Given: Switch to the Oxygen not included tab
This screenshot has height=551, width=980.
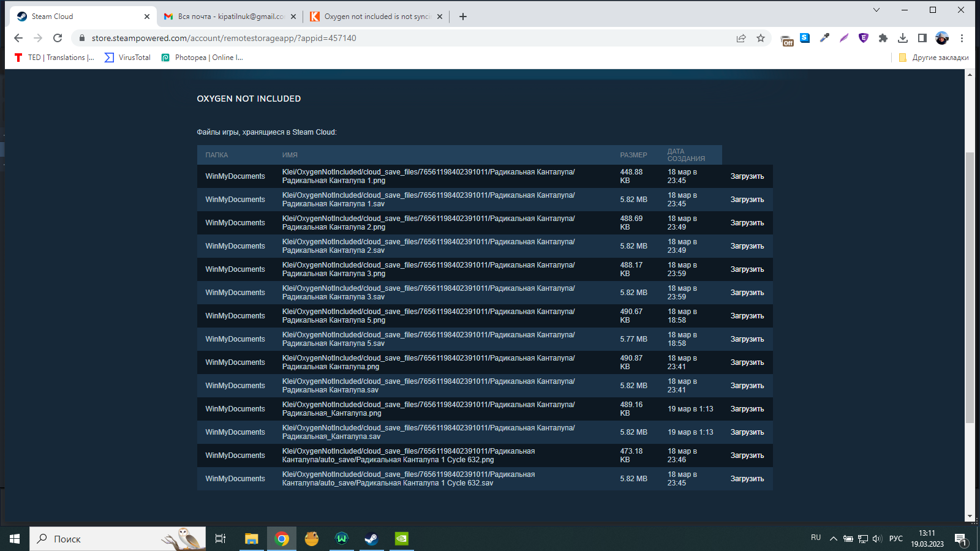Looking at the screenshot, I should coord(374,17).
